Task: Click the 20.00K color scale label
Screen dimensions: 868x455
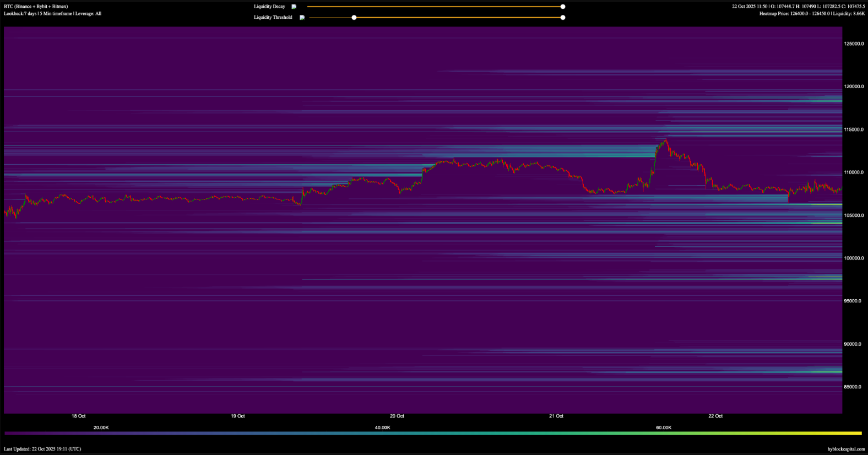Action: coord(101,427)
